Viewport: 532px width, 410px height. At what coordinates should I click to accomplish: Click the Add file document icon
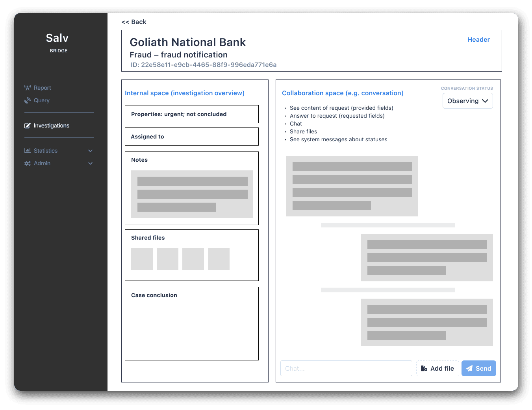(x=424, y=368)
